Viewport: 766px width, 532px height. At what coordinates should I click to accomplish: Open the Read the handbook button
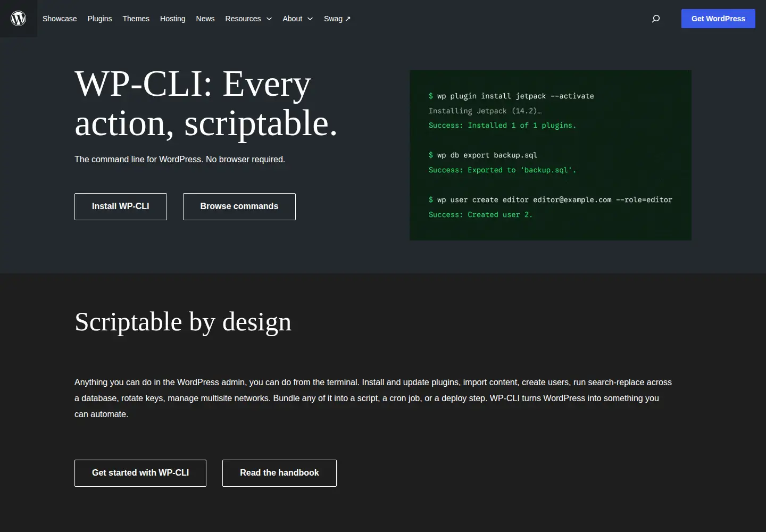coord(279,473)
